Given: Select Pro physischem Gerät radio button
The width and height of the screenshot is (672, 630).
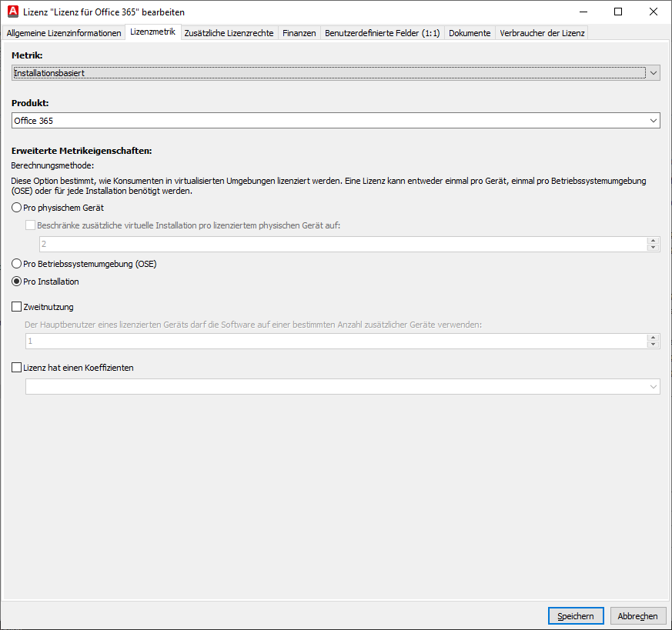Looking at the screenshot, I should point(17,208).
